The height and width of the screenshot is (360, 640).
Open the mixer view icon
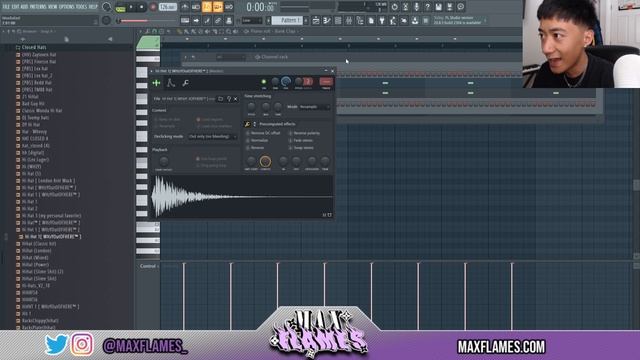click(x=349, y=20)
